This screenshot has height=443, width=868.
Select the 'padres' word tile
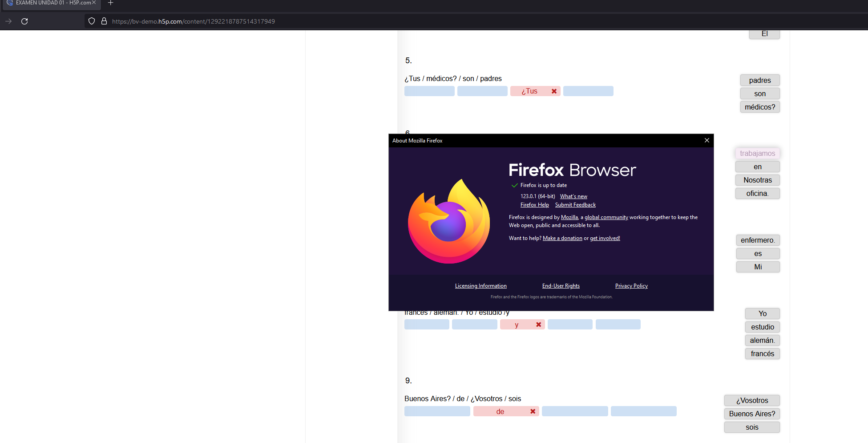[760, 81]
